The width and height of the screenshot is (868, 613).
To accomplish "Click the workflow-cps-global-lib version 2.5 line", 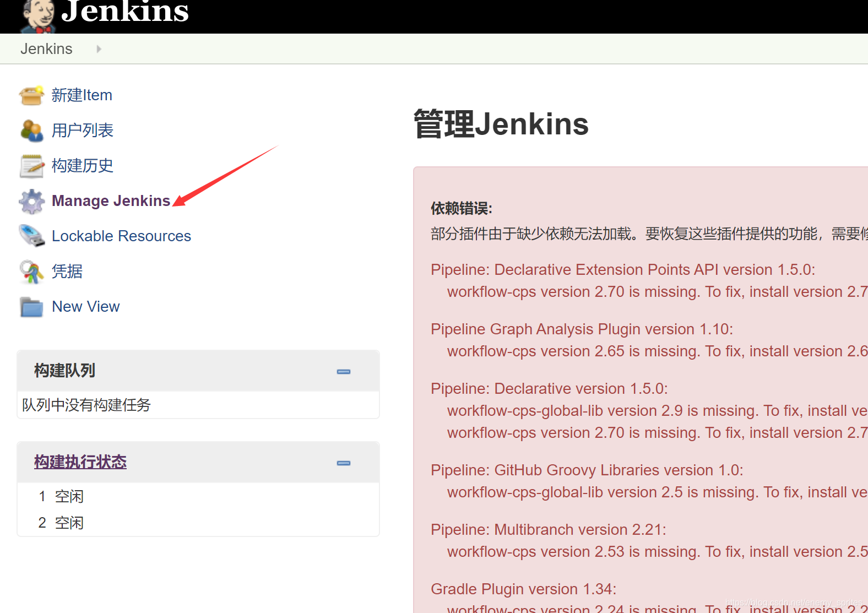I will pyautogui.click(x=658, y=492).
